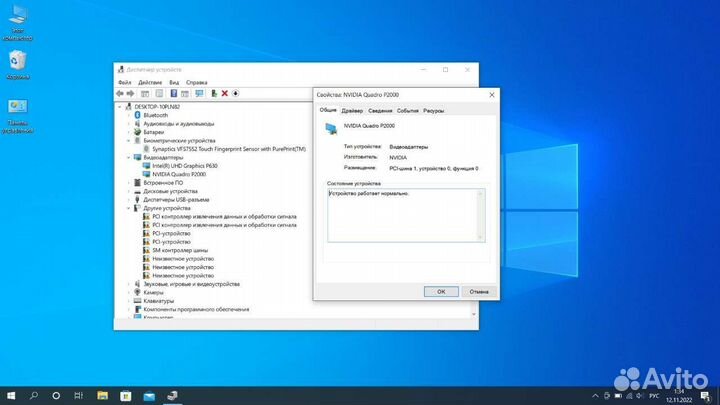Collapse the Другие устройства category
Screen dimensions: 720x405
coord(129,208)
